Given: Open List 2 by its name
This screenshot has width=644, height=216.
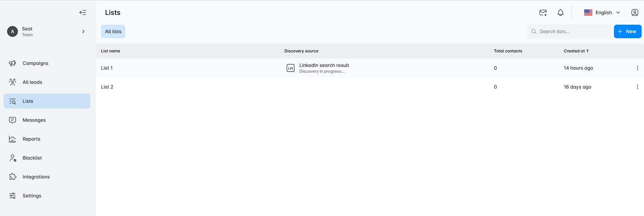Looking at the screenshot, I should 107,87.
